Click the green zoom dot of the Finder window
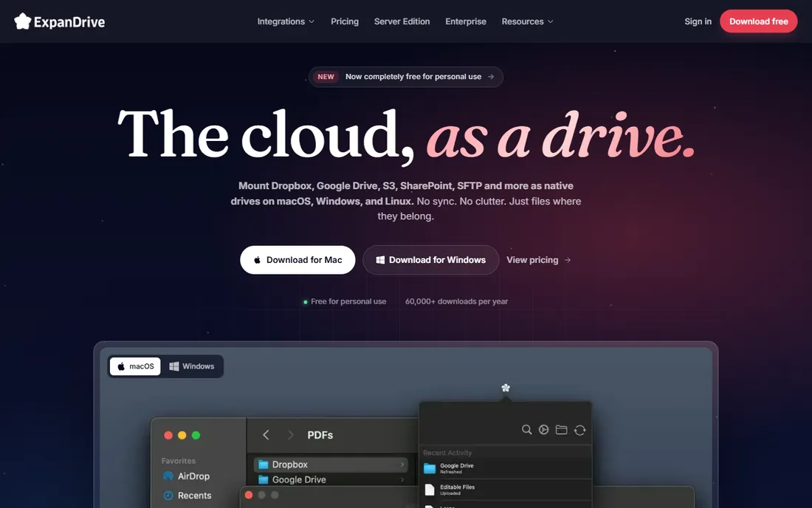Viewport: 812px width, 508px height. click(x=196, y=435)
